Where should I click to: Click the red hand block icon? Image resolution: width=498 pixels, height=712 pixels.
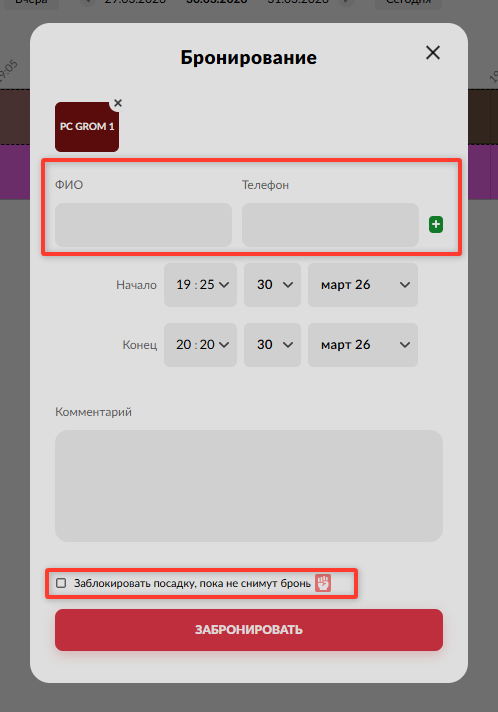point(323,583)
